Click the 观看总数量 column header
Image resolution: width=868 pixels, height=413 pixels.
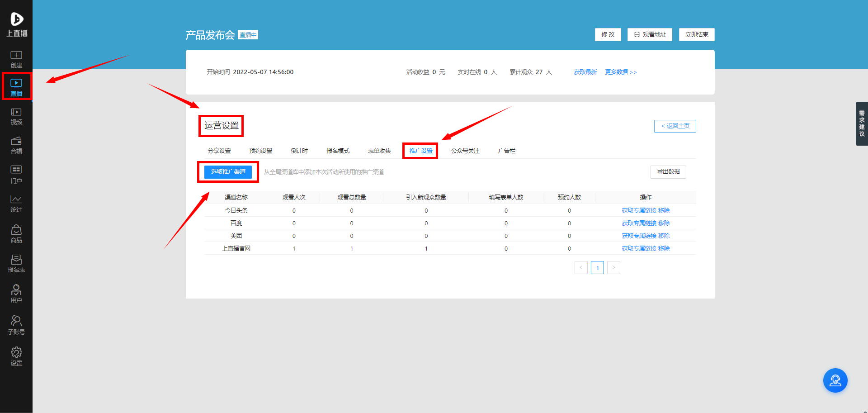click(x=352, y=197)
